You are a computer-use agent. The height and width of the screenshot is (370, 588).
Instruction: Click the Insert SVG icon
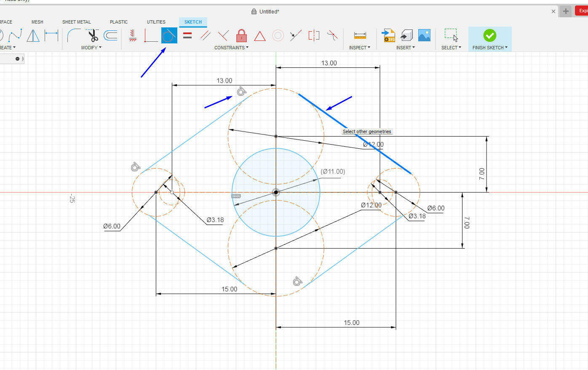(388, 35)
